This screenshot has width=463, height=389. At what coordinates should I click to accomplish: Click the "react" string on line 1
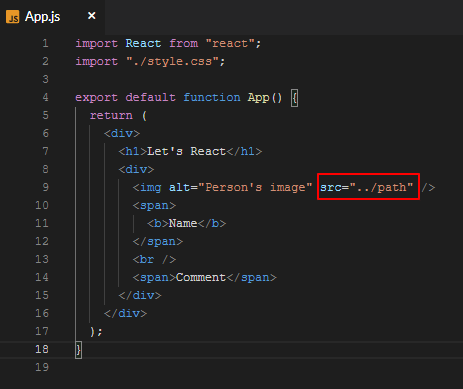[x=230, y=43]
